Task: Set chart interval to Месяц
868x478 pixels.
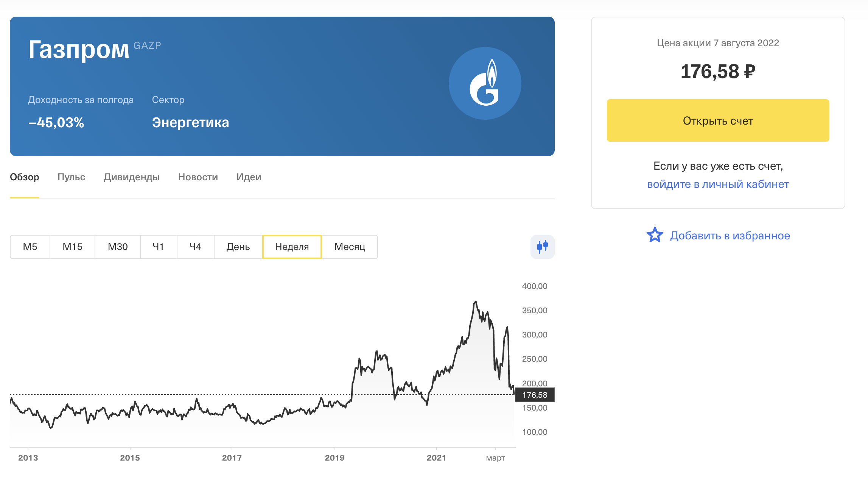Action: [x=350, y=247]
